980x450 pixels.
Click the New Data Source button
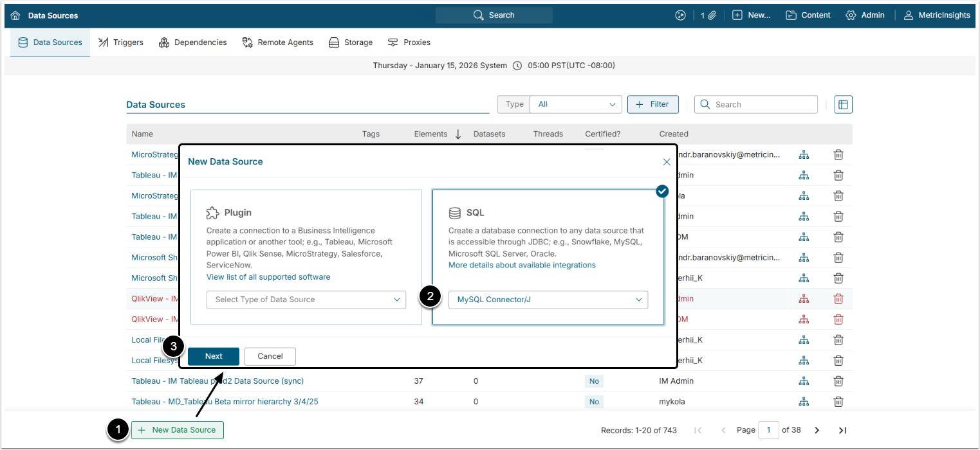tap(178, 430)
